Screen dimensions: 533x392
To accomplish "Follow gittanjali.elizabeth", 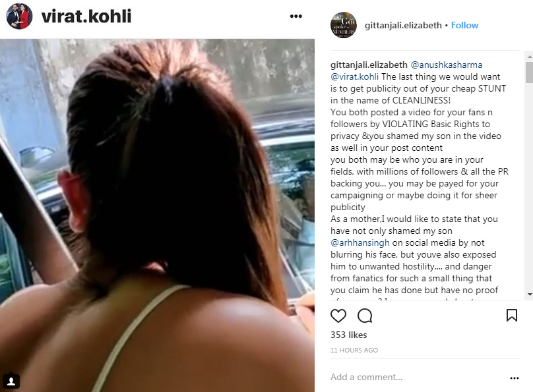I will pyautogui.click(x=464, y=26).
